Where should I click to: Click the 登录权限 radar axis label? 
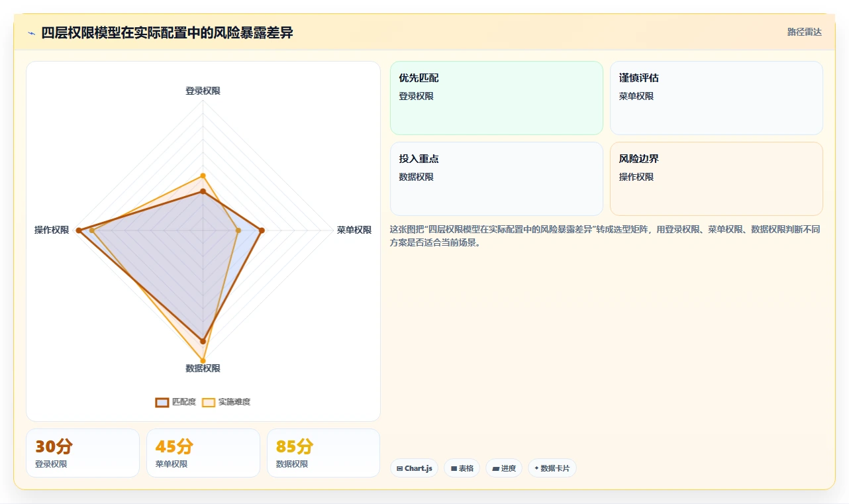point(203,91)
